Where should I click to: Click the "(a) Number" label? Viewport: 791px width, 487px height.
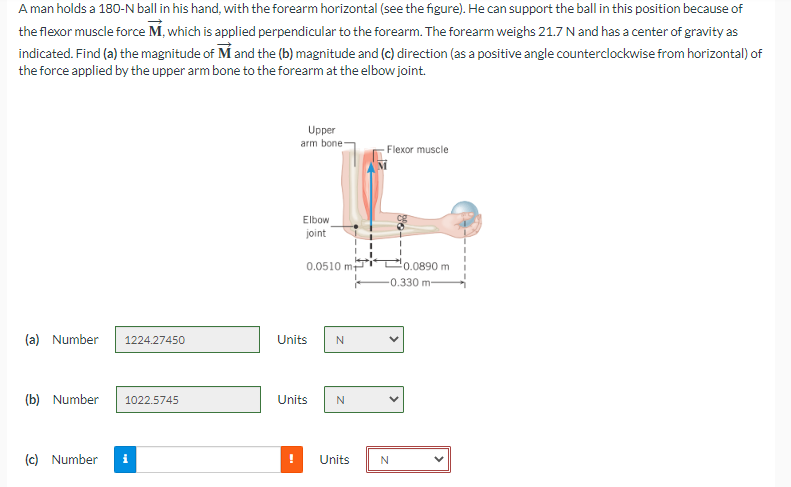tap(62, 340)
